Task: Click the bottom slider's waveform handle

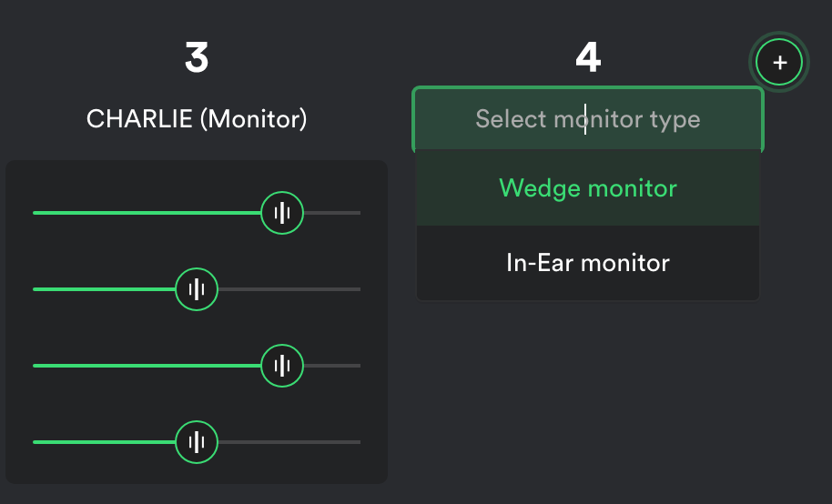Action: point(197,442)
